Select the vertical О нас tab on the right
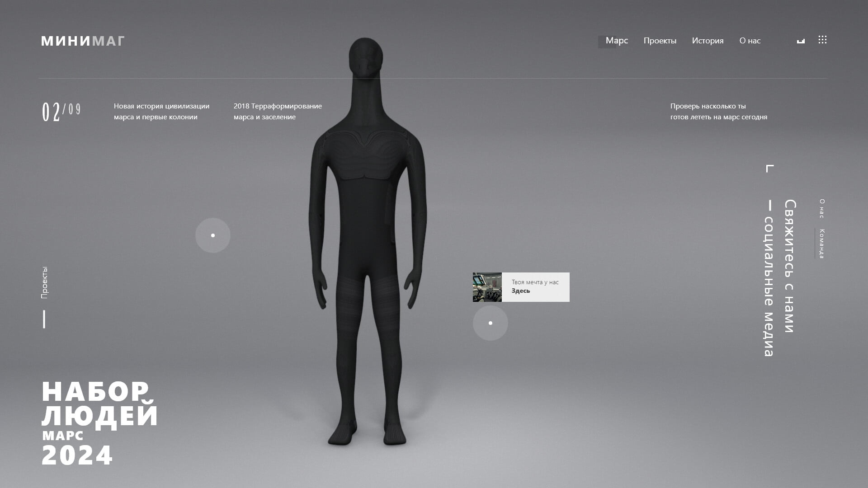The width and height of the screenshot is (868, 488). (x=821, y=208)
